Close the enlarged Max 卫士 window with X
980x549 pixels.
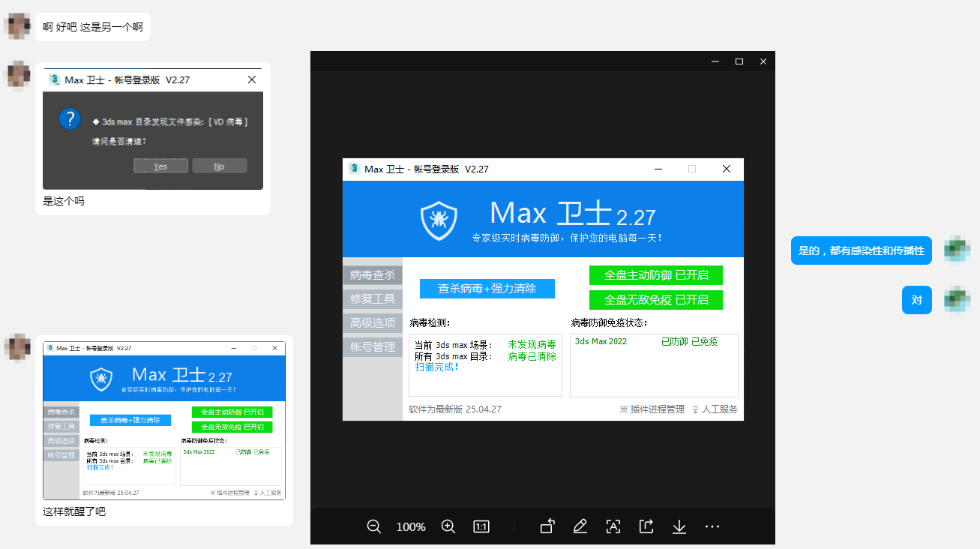click(727, 169)
